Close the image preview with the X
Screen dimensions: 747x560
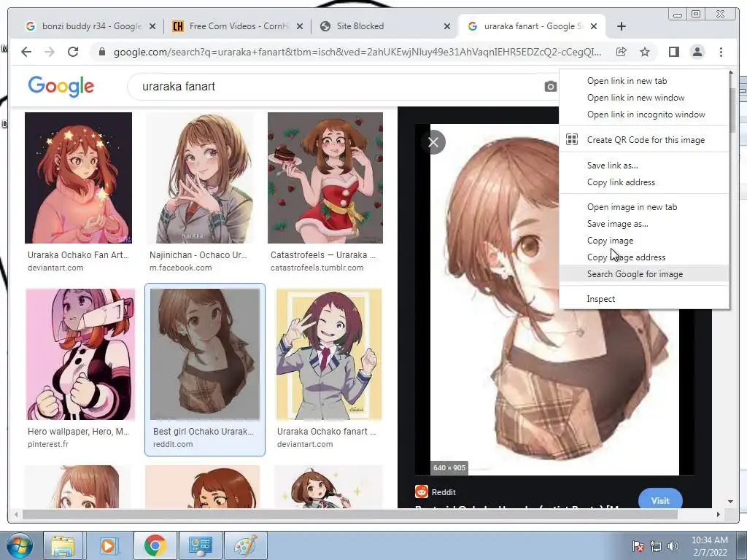(433, 142)
